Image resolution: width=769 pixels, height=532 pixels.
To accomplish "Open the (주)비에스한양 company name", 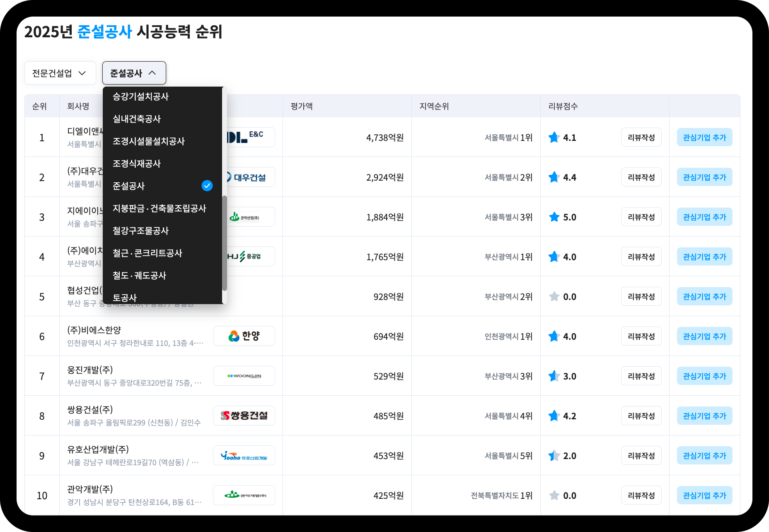I will (x=94, y=330).
